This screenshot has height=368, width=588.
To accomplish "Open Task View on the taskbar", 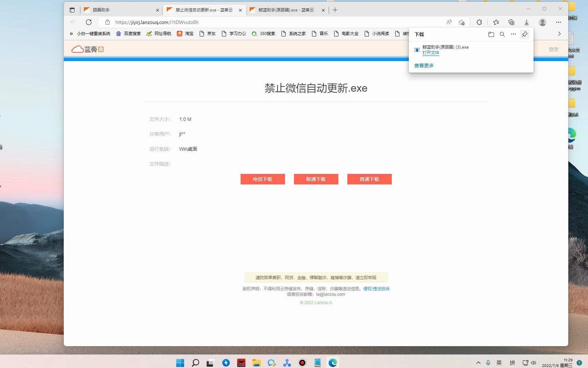I will coord(210,363).
